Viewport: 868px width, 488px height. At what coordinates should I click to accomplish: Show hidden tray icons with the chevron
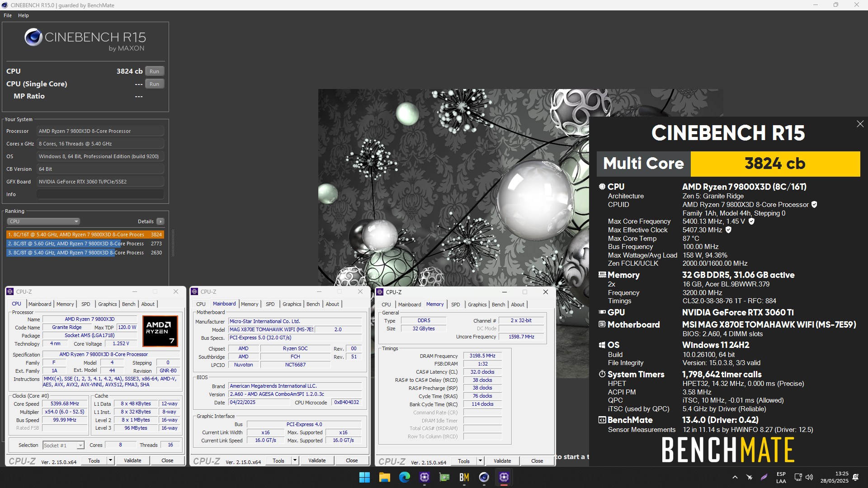pyautogui.click(x=735, y=477)
